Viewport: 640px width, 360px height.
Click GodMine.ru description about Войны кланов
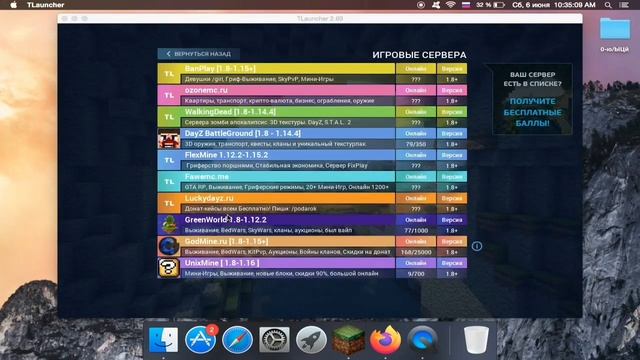287,252
